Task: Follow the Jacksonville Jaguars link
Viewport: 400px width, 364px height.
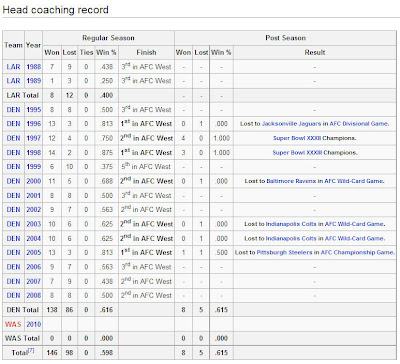Action: [x=291, y=124]
